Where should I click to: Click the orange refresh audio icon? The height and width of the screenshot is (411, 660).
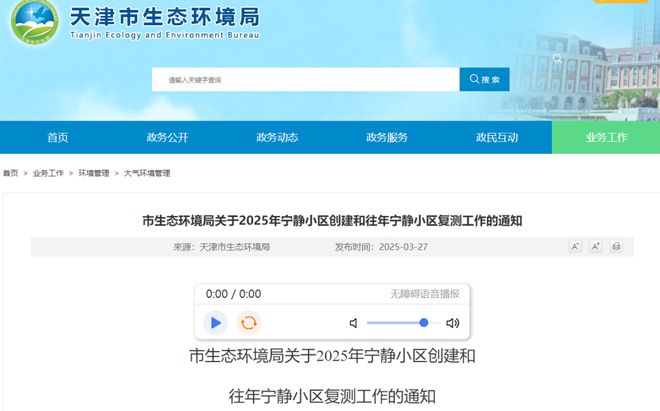point(249,323)
